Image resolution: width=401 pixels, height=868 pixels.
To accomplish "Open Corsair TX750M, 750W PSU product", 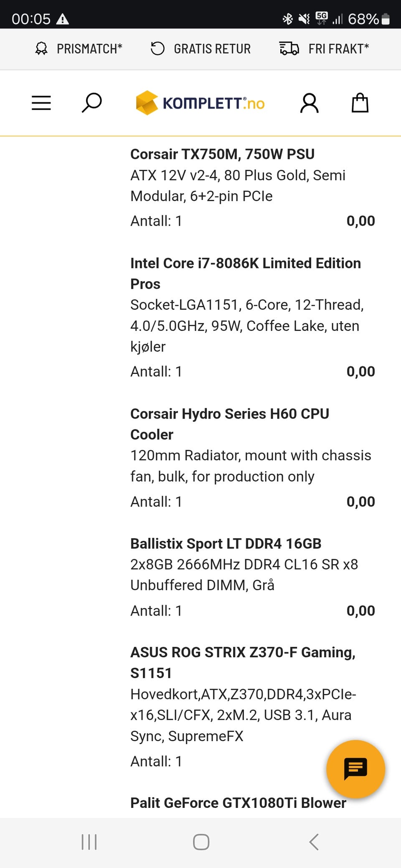I will tap(222, 154).
